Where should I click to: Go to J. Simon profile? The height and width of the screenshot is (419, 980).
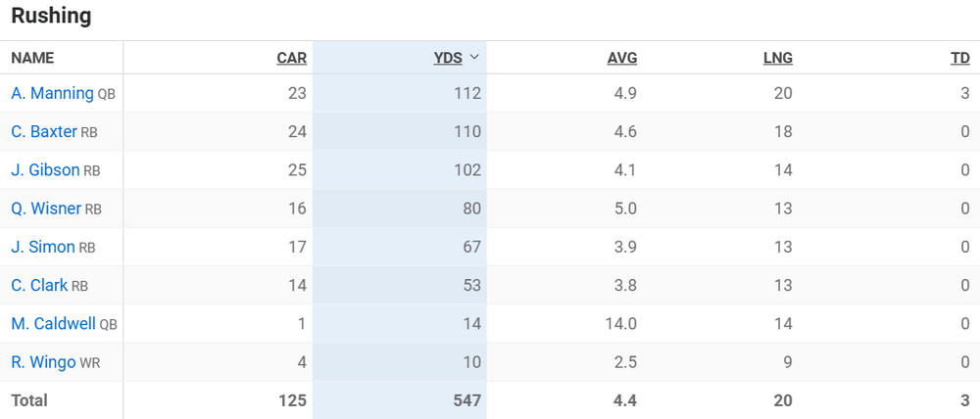coord(43,247)
